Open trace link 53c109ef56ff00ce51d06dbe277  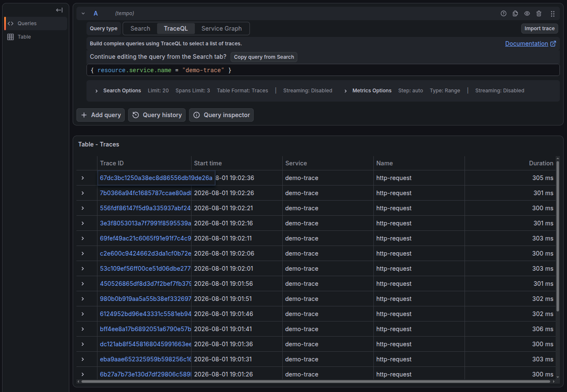point(145,269)
